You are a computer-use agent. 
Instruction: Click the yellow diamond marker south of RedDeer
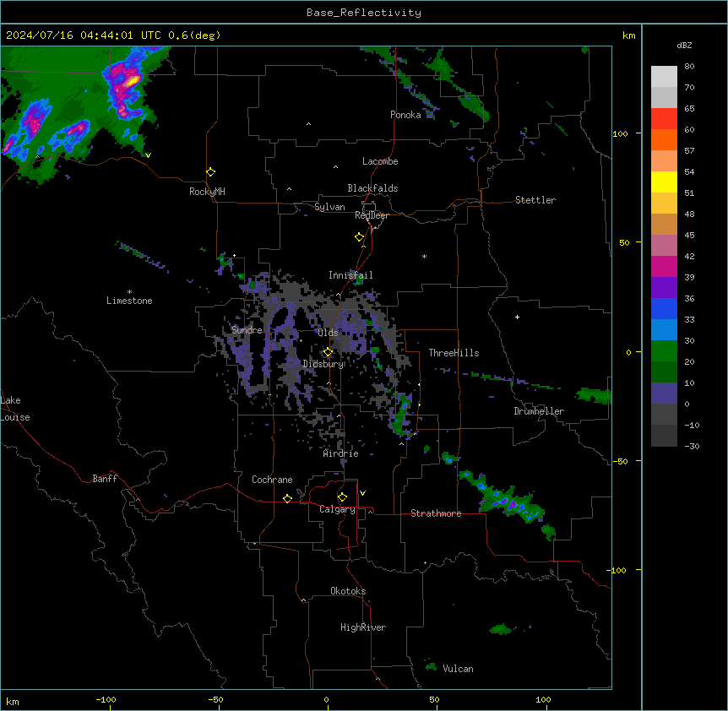360,237
